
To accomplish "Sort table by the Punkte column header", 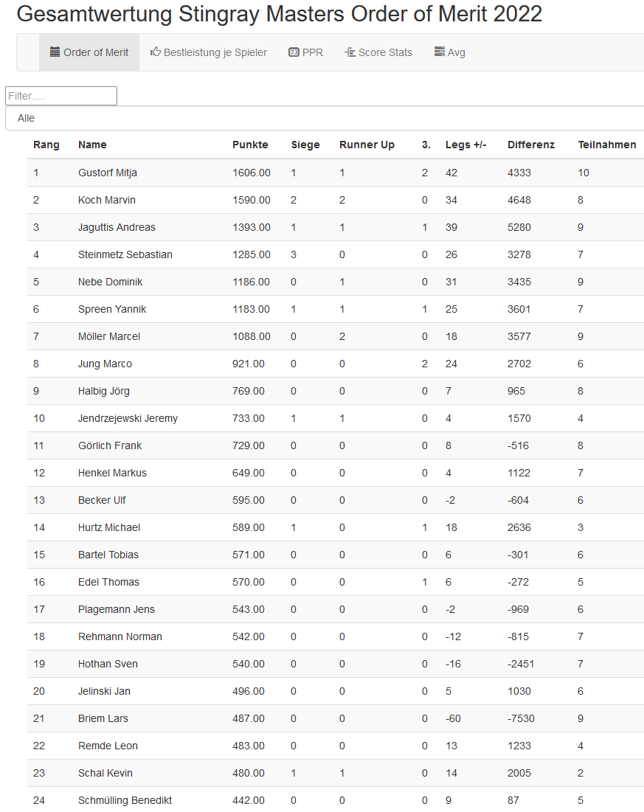I will pyautogui.click(x=250, y=145).
